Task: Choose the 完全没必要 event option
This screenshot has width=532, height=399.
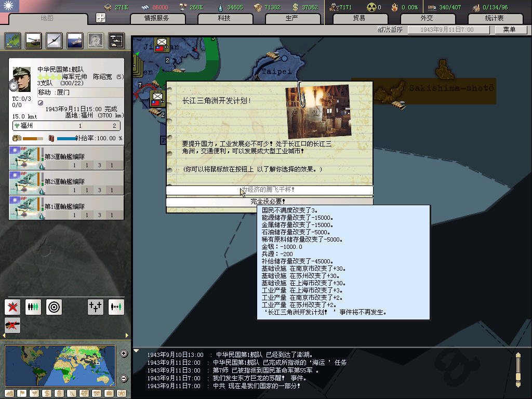Action: click(x=270, y=202)
